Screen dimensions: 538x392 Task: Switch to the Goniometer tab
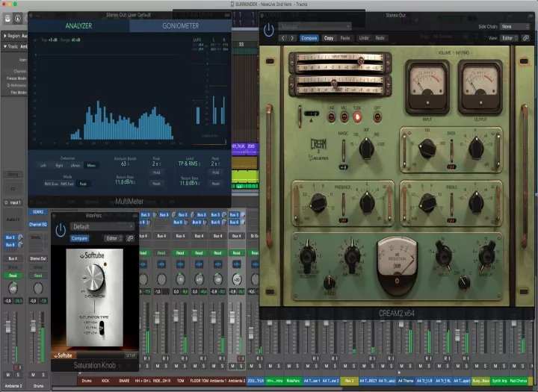click(179, 25)
